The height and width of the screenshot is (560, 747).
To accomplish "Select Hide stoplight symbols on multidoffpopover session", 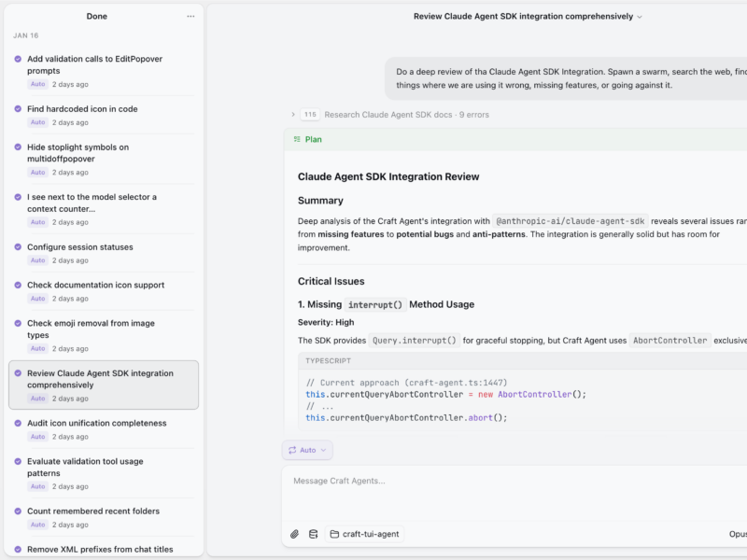I will click(x=78, y=153).
